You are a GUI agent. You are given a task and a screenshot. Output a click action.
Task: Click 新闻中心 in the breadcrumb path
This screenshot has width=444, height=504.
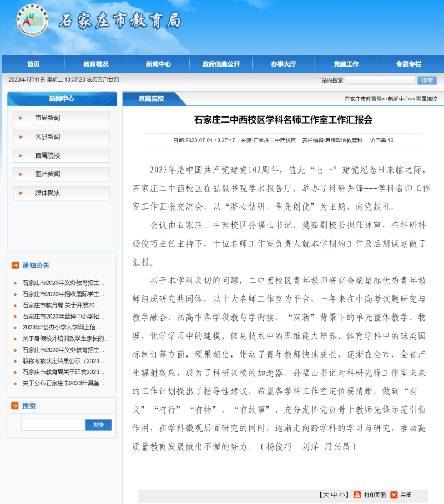398,99
